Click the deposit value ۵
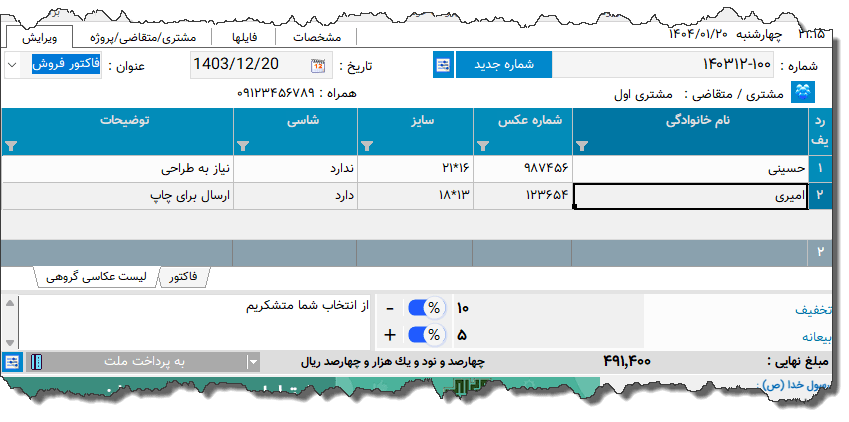Image resolution: width=849 pixels, height=422 pixels. click(462, 335)
